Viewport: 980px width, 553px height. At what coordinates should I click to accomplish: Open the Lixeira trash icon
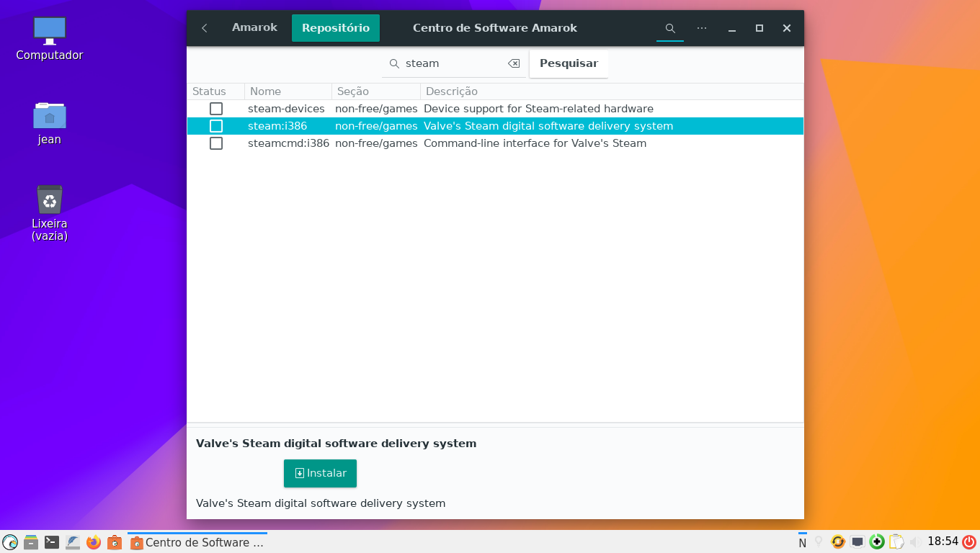50,212
